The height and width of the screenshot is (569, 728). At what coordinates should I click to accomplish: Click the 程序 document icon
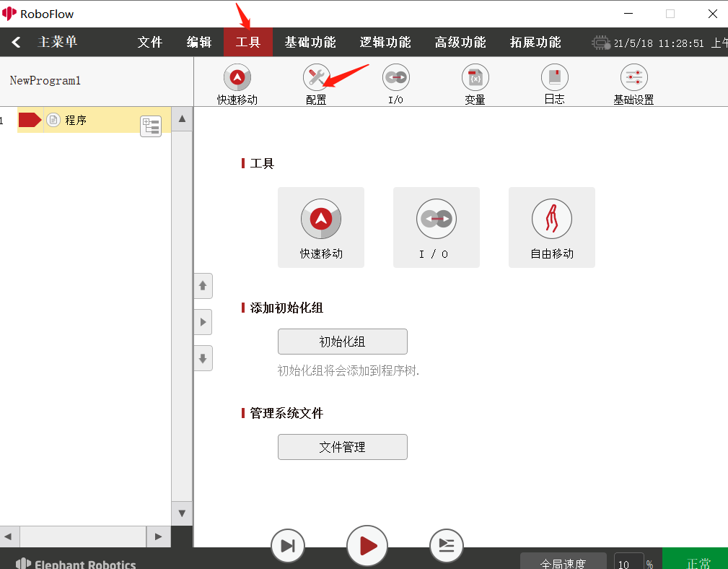[x=53, y=120]
